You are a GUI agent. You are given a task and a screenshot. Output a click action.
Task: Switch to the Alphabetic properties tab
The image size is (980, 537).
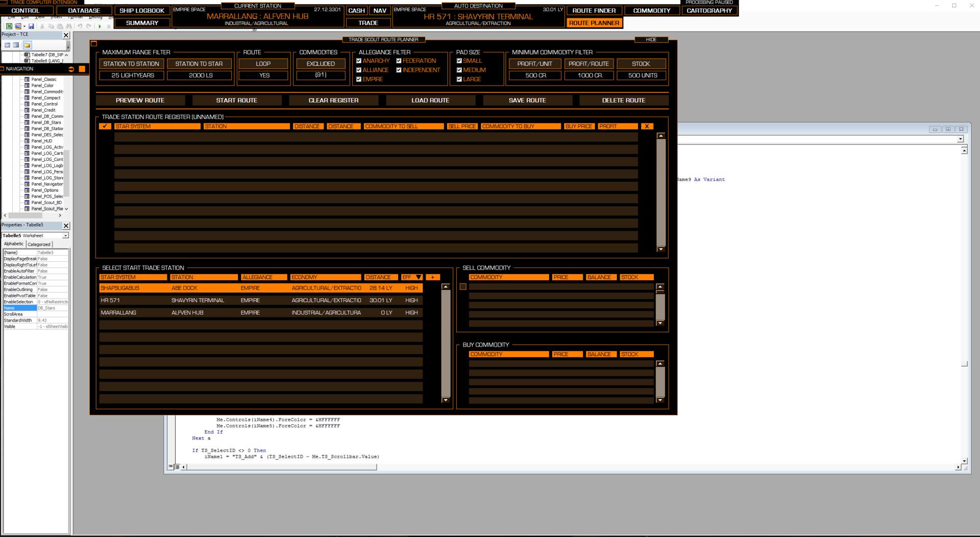(14, 244)
